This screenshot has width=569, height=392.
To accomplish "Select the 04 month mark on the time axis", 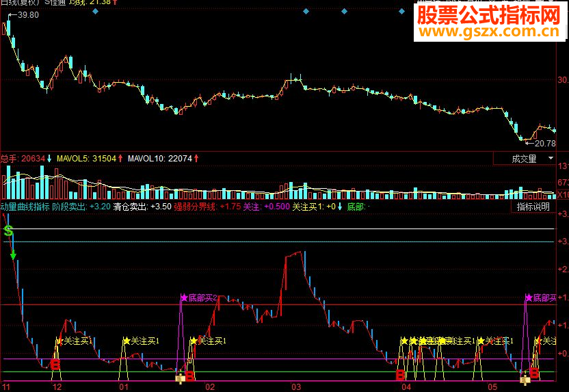I will click(406, 387).
